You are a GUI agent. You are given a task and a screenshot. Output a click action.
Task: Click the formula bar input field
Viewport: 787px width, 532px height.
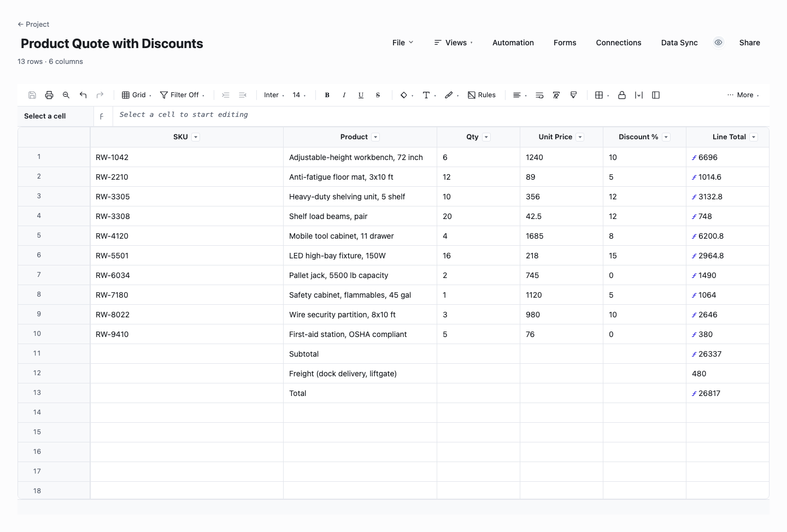pyautogui.click(x=441, y=115)
